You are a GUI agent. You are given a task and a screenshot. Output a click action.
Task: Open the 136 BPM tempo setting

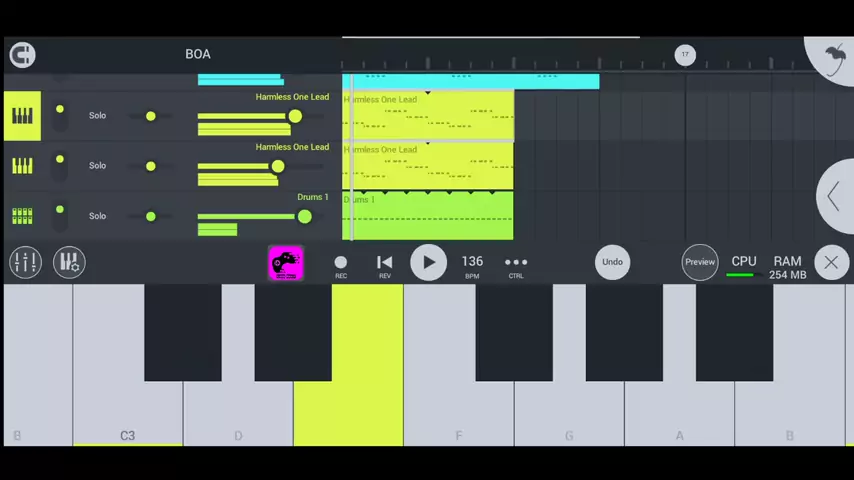(x=472, y=263)
